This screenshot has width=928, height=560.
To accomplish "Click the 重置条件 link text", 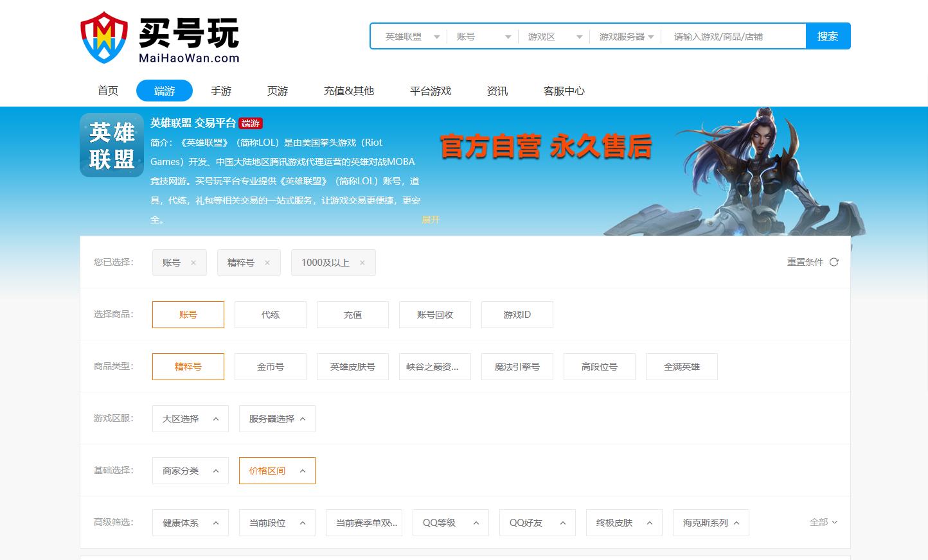I will 805,262.
